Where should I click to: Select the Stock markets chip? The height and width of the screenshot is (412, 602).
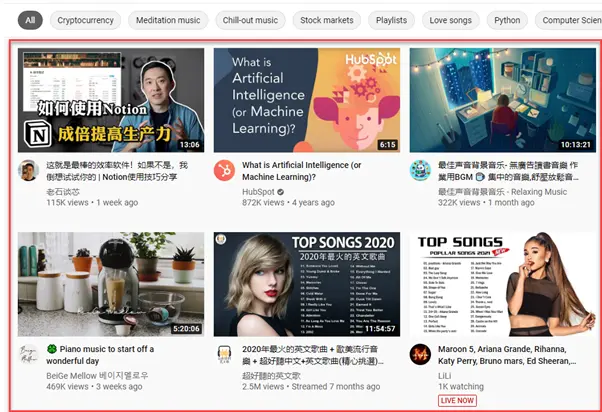pos(327,20)
